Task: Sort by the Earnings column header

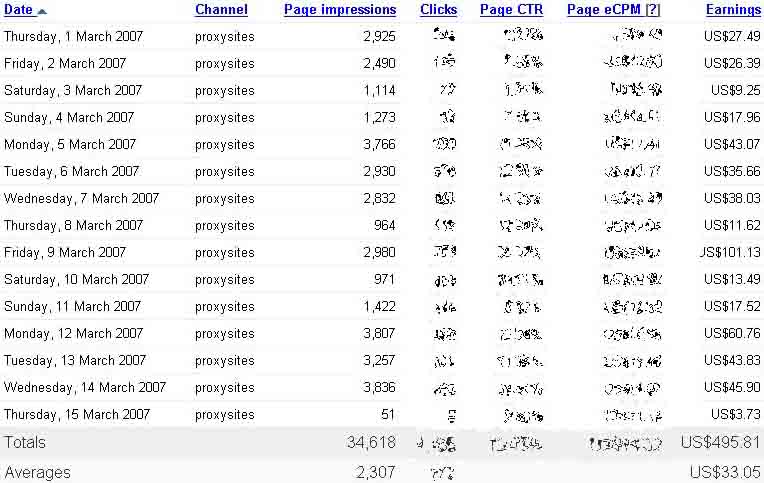Action: click(x=733, y=10)
